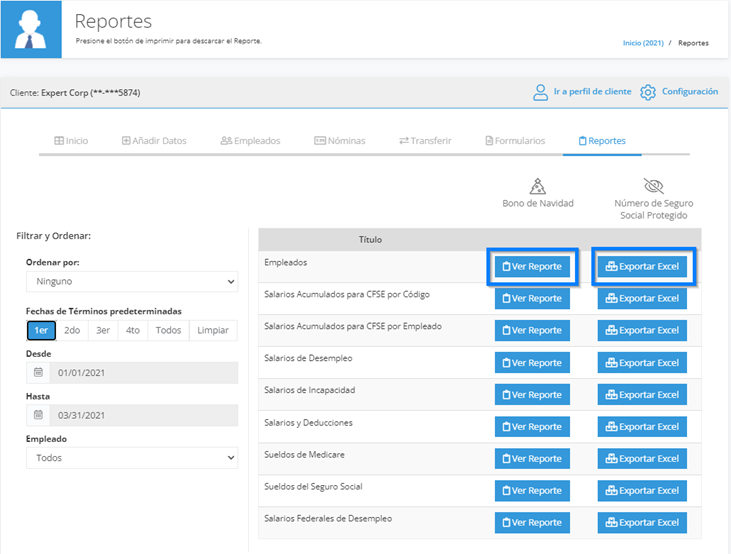Image resolution: width=731 pixels, height=554 pixels.
Task: View the Salarios y Deducciones report
Action: click(x=532, y=427)
